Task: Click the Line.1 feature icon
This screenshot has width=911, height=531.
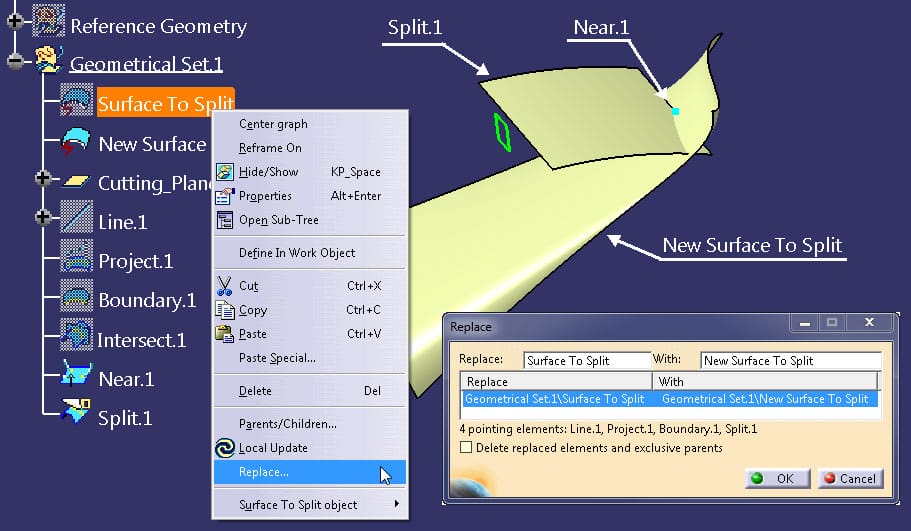Action: pyautogui.click(x=76, y=217)
